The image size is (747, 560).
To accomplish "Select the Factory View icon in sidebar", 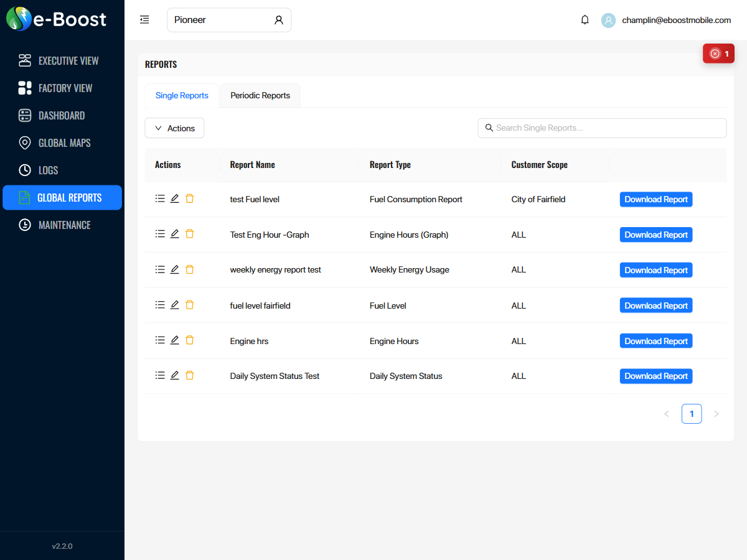I will 25,88.
